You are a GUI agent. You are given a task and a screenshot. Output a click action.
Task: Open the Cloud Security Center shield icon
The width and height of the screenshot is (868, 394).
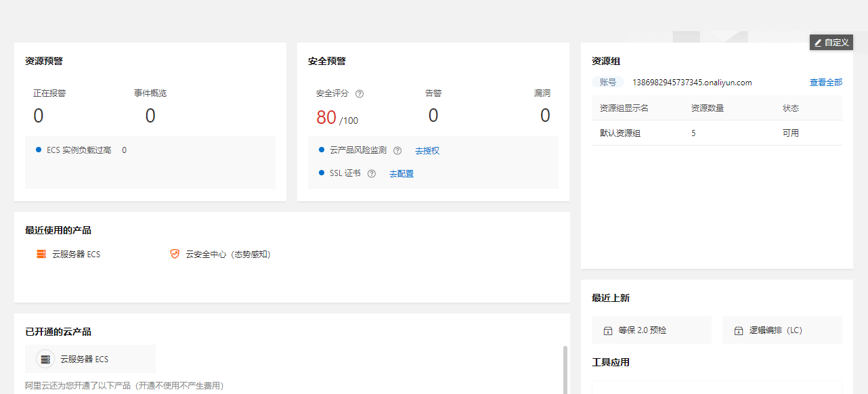coord(175,254)
